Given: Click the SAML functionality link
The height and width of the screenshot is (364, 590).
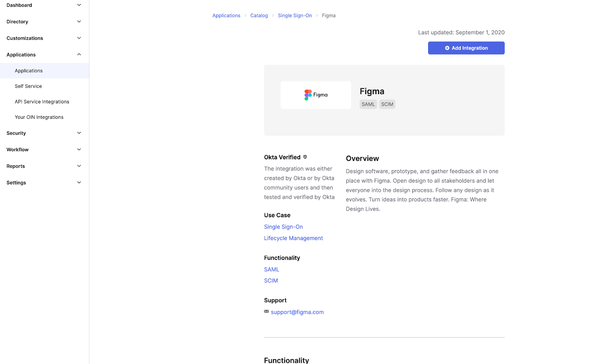Looking at the screenshot, I should click(x=271, y=269).
